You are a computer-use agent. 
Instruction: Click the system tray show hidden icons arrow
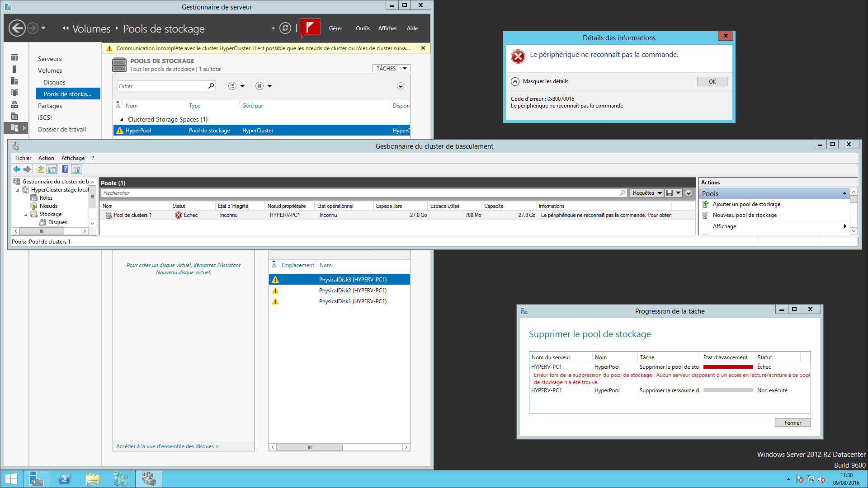click(x=788, y=479)
